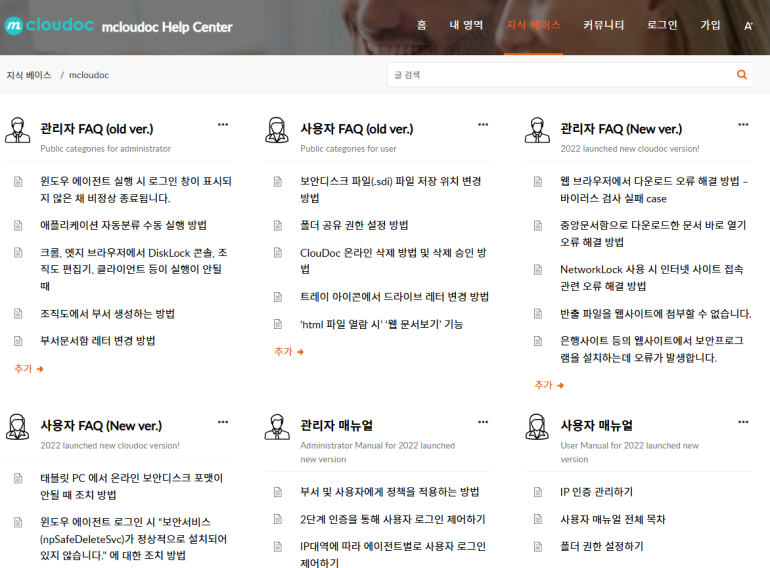This screenshot has height=568, width=770.
Task: Open article NetworkLock 사용 시 인터넷 사이트 접속
Action: [x=652, y=277]
